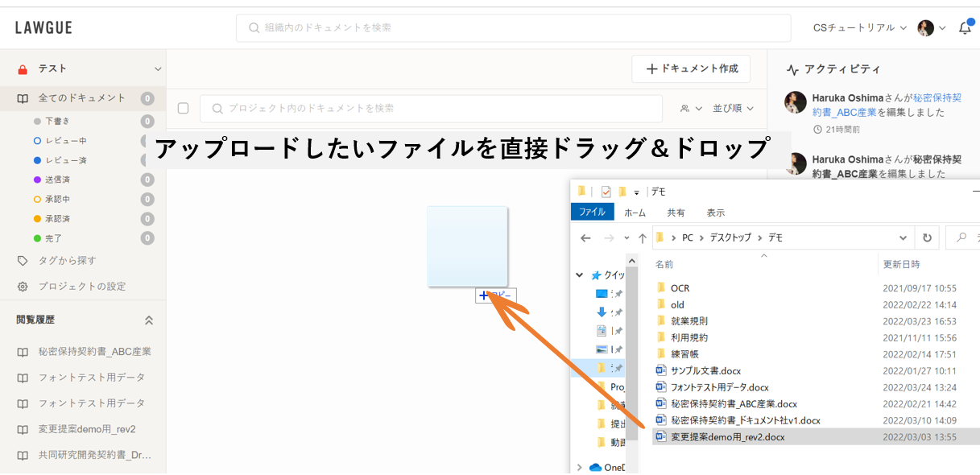Open the sort order dropdown
Viewport: 980px width, 475px height.
tap(732, 108)
